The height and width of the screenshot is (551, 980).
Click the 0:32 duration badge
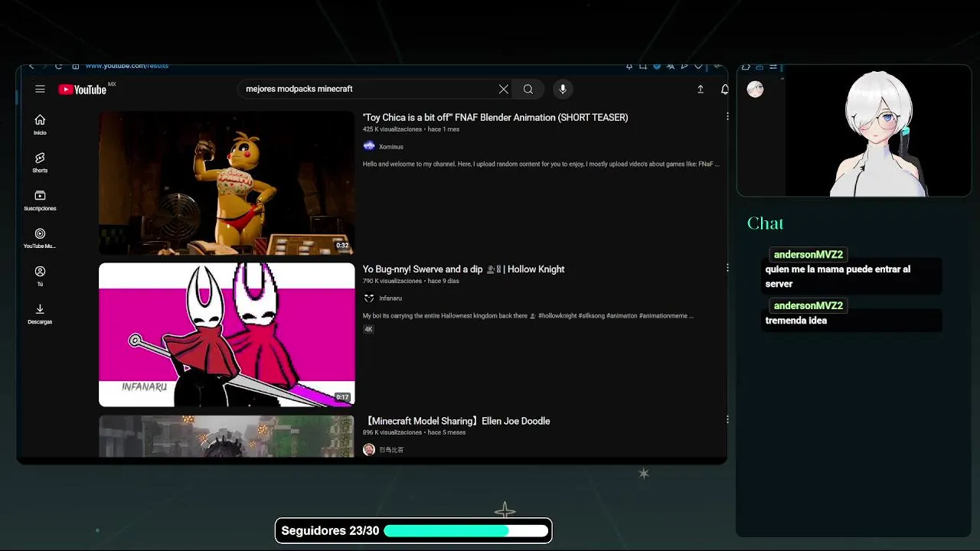tap(342, 246)
